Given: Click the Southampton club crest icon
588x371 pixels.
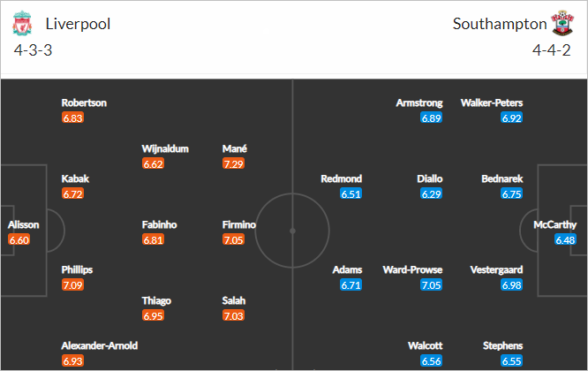Looking at the screenshot, I should pyautogui.click(x=562, y=23).
